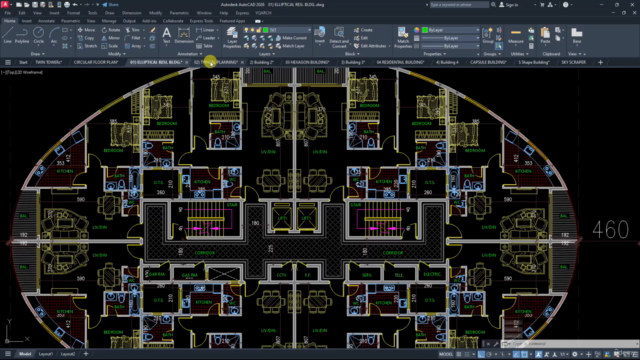Toggle ortho mode in status bar
Image resolution: width=640 pixels, height=360 pixels.
pos(481,354)
